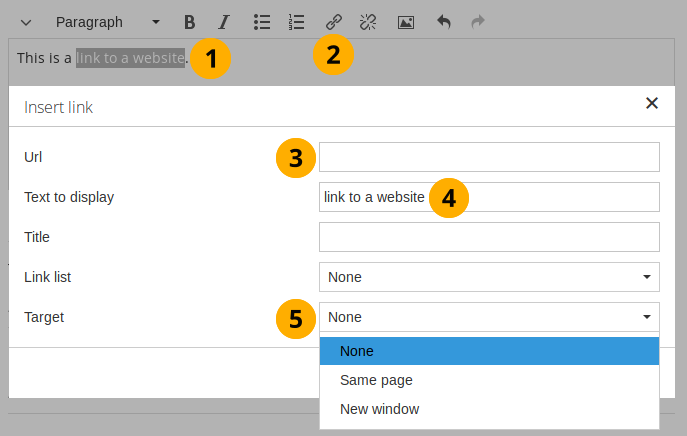This screenshot has height=436, width=687.
Task: Undo the last edit
Action: (x=444, y=22)
